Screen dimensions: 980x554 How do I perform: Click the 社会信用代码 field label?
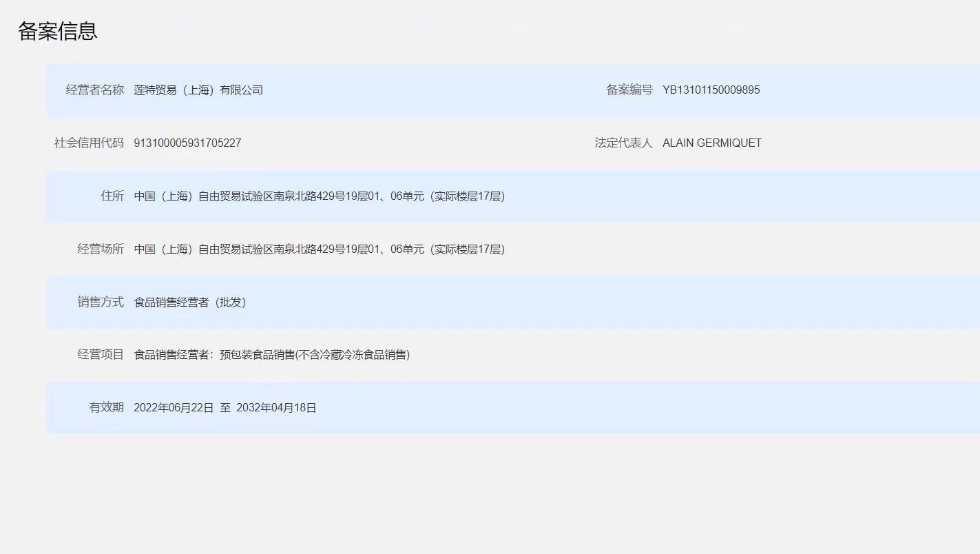click(x=89, y=143)
